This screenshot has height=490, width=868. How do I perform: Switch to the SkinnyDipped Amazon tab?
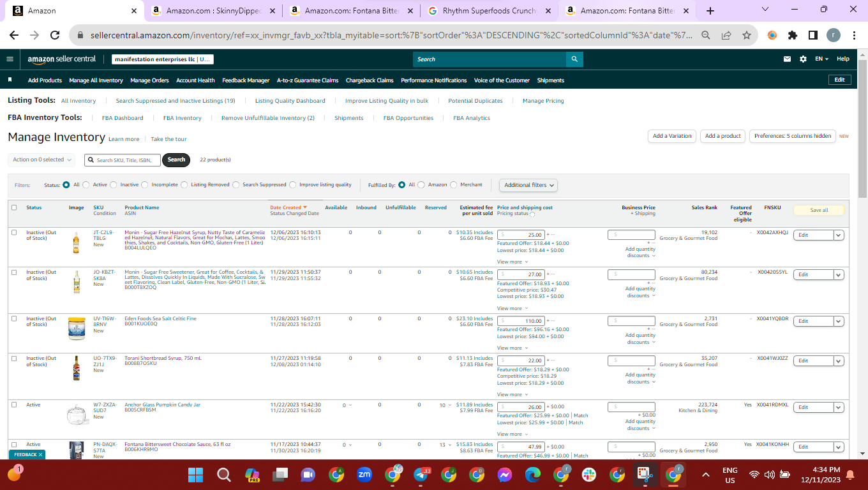(x=211, y=11)
